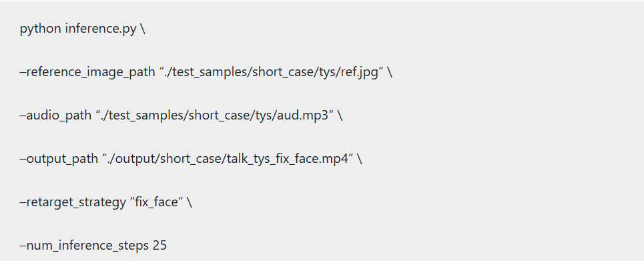Select the –num_inference_steps flag text
Screen dimensions: 644x261
[84, 246]
